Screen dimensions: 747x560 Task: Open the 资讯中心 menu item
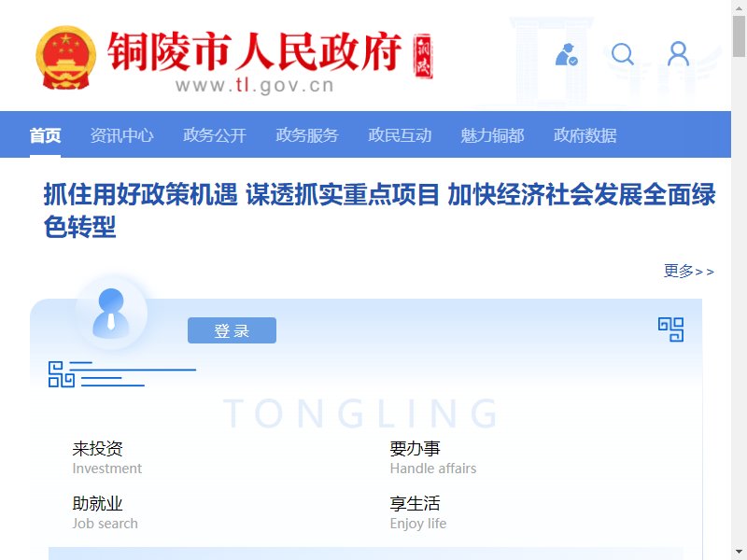pyautogui.click(x=122, y=135)
